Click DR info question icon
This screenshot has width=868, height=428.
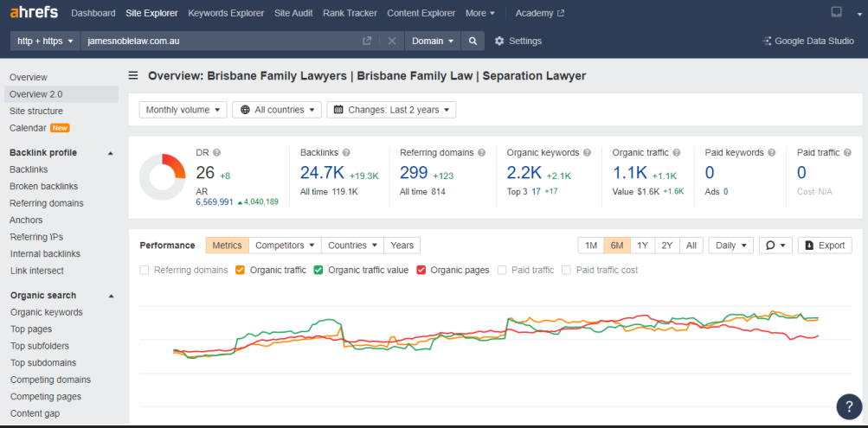pyautogui.click(x=216, y=153)
